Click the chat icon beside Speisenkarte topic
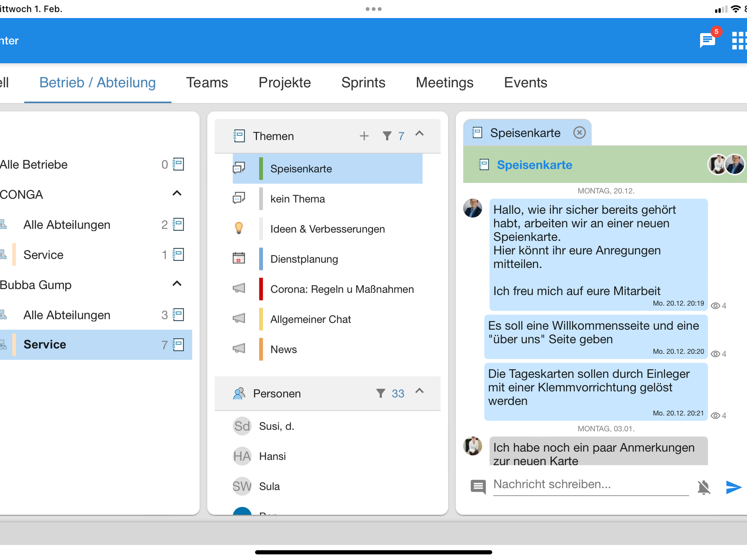 pyautogui.click(x=239, y=168)
